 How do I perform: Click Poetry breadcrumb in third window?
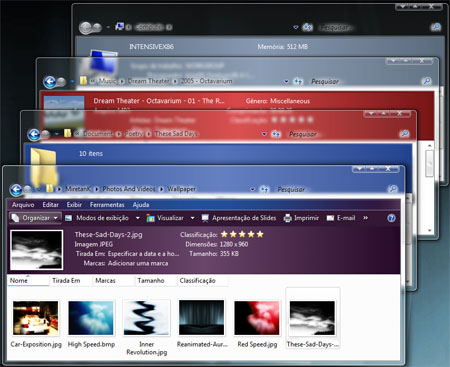[x=134, y=134]
